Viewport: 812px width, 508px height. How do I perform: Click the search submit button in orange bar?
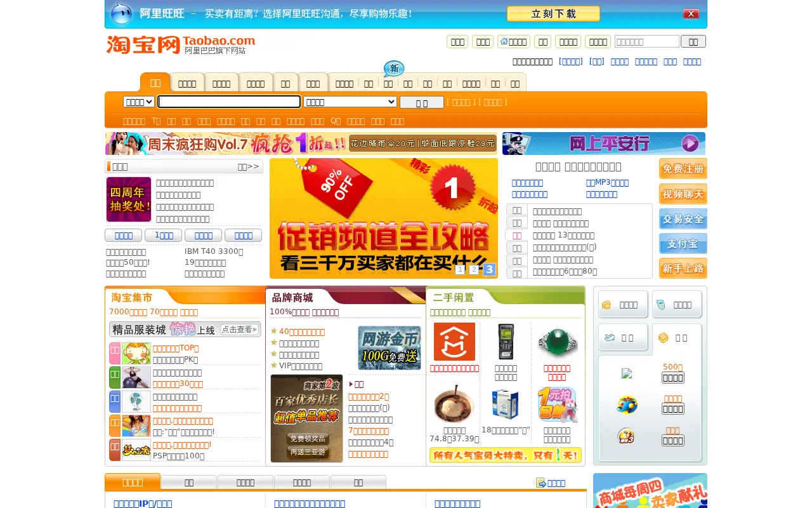(422, 102)
